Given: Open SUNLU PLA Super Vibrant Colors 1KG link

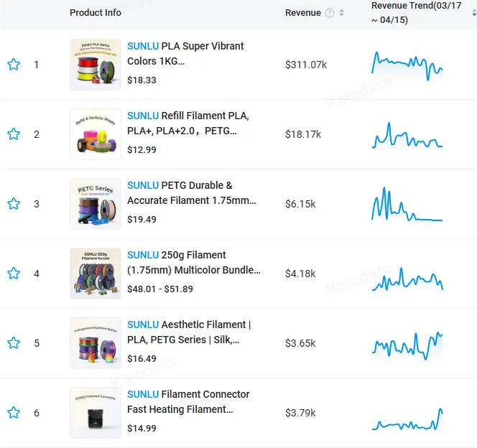Looking at the screenshot, I should 185,53.
